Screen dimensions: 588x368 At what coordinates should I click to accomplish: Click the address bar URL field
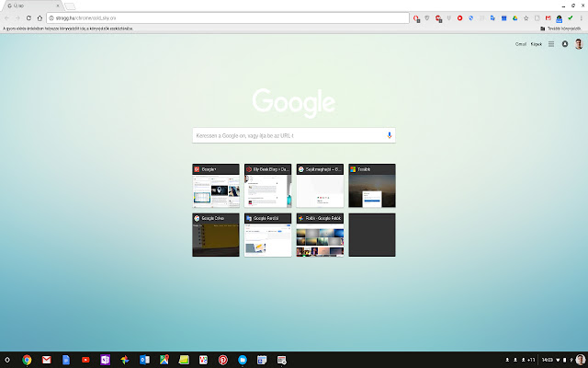point(228,18)
